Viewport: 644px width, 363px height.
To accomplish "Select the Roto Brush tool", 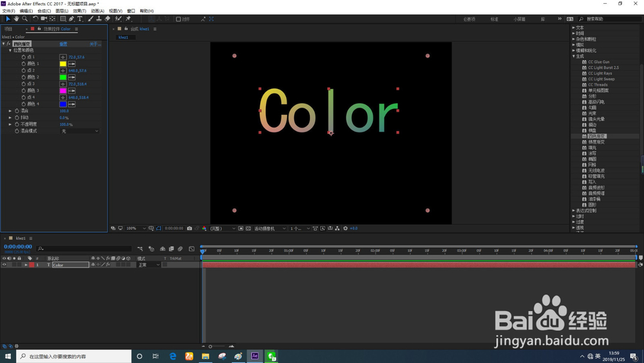I will coord(118,19).
